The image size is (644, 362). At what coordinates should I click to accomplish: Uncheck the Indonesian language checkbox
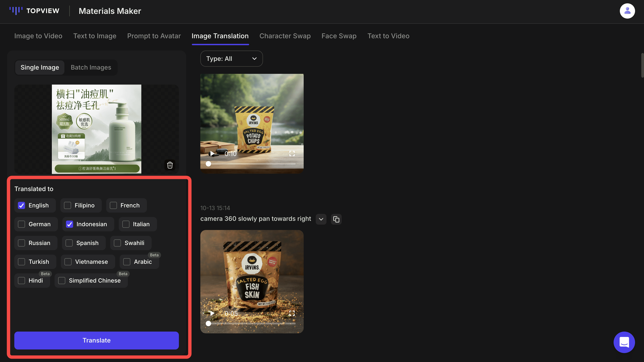tap(70, 224)
